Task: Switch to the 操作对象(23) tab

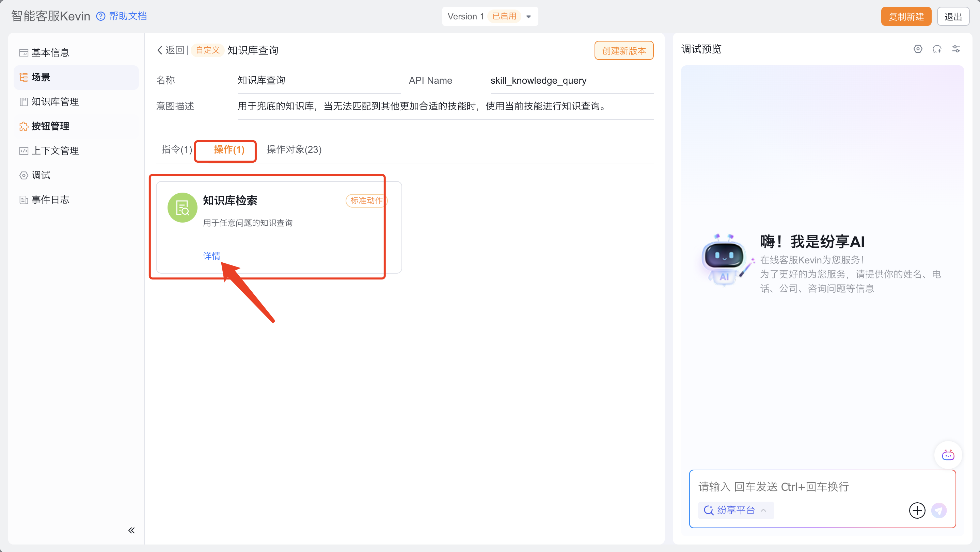Action: (x=294, y=150)
